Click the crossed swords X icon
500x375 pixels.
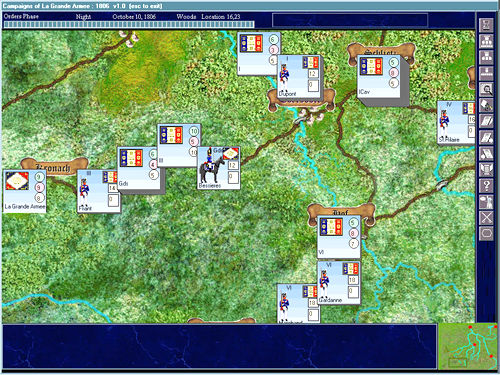[486, 218]
